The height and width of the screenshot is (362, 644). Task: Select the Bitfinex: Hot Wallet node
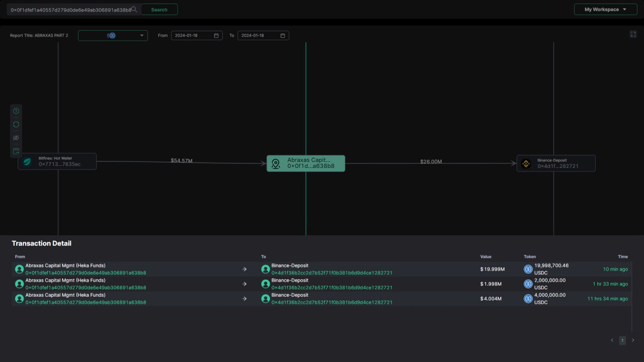(57, 161)
